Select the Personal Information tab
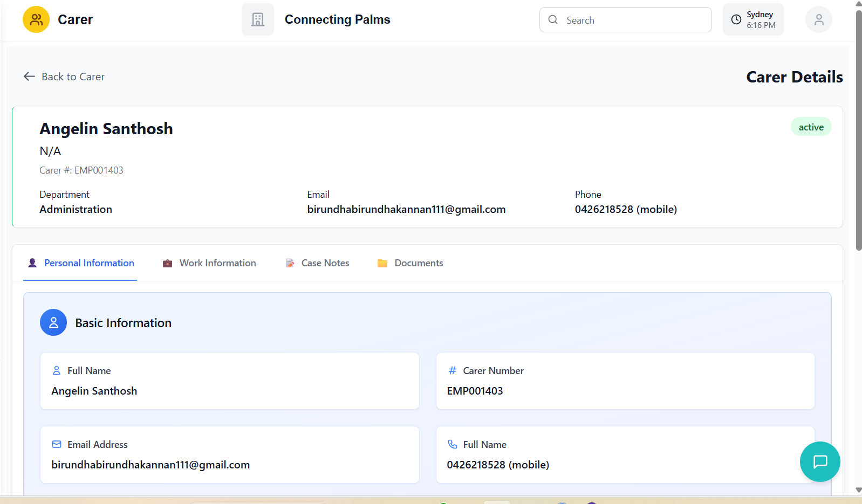The image size is (862, 504). pyautogui.click(x=81, y=263)
